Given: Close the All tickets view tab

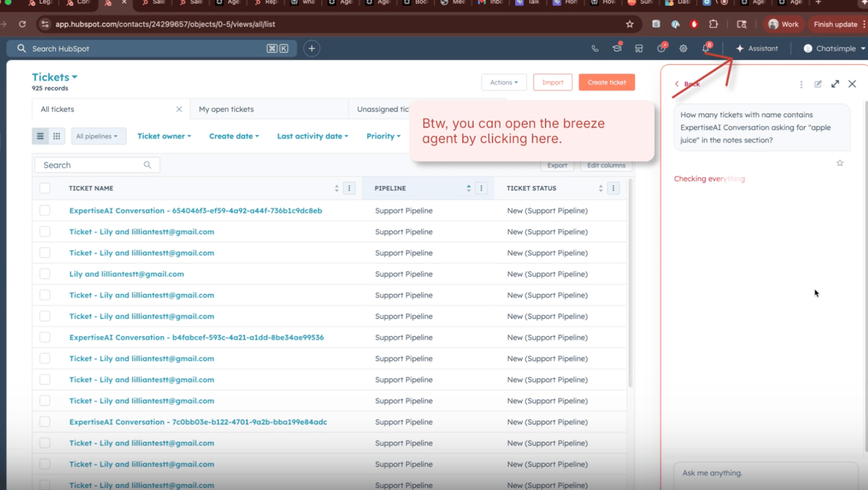Looking at the screenshot, I should (179, 109).
